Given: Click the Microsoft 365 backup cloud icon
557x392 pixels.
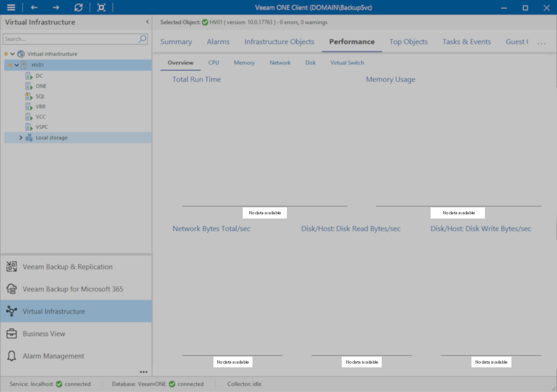Looking at the screenshot, I should [x=11, y=289].
